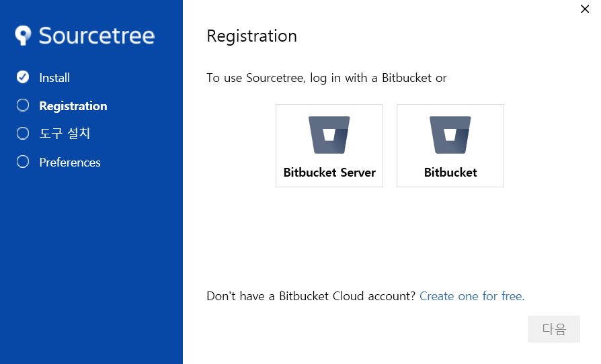Click the 'To use Sourcetree, log in' text
601x364 pixels.
tap(327, 78)
